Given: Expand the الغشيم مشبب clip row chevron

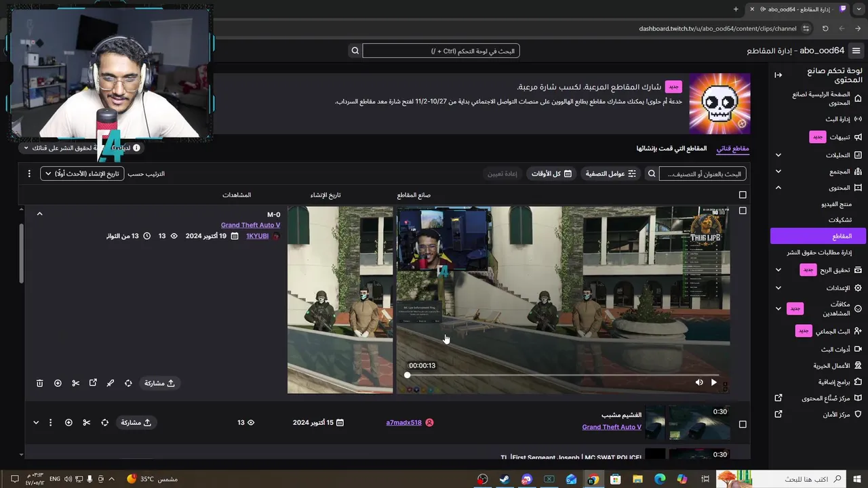Looking at the screenshot, I should coord(36,422).
